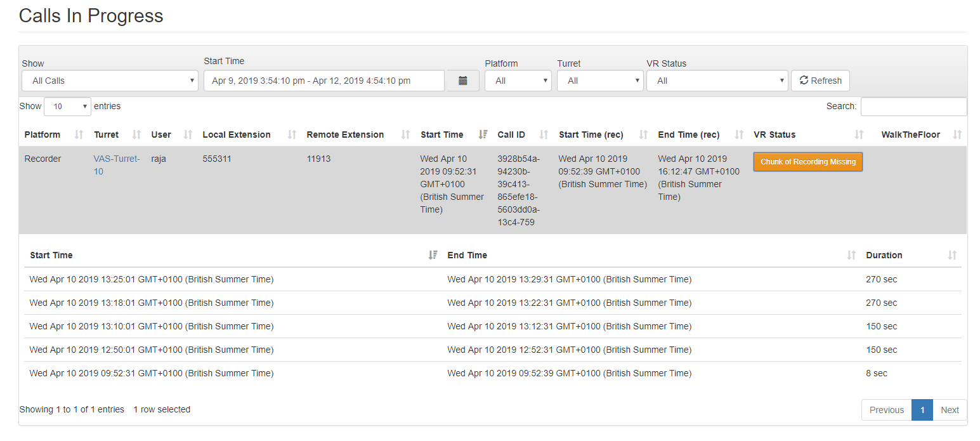Focus the Search input box
Screen dimensions: 980x441
(913, 107)
